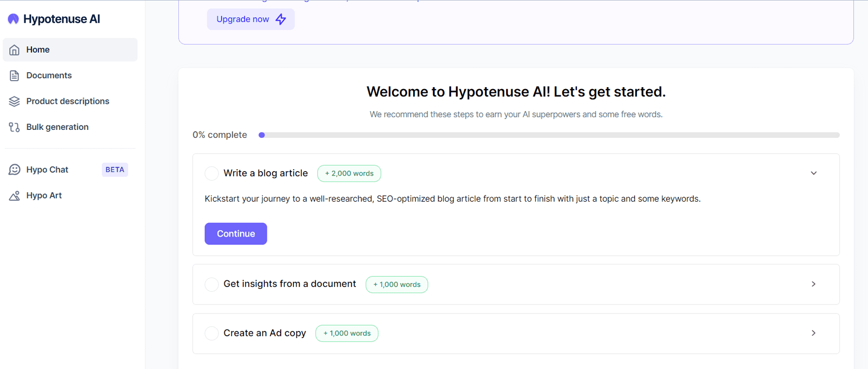Click the 'Kickstart your journey' description text

pyautogui.click(x=452, y=199)
